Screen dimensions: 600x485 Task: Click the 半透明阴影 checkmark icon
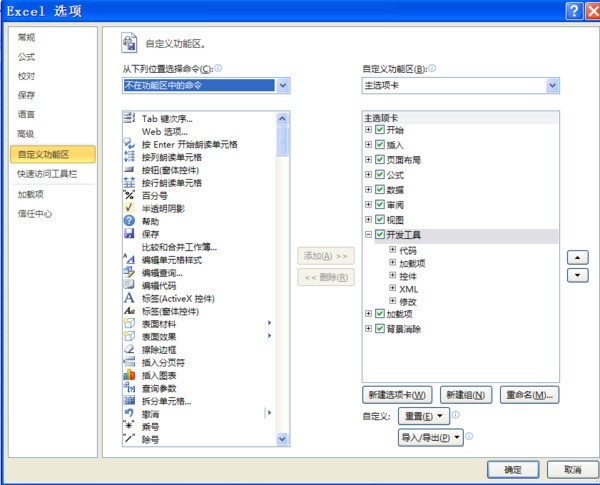click(129, 208)
